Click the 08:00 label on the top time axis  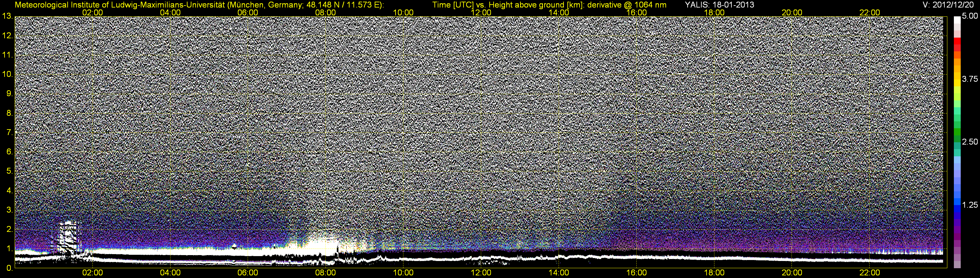(326, 12)
